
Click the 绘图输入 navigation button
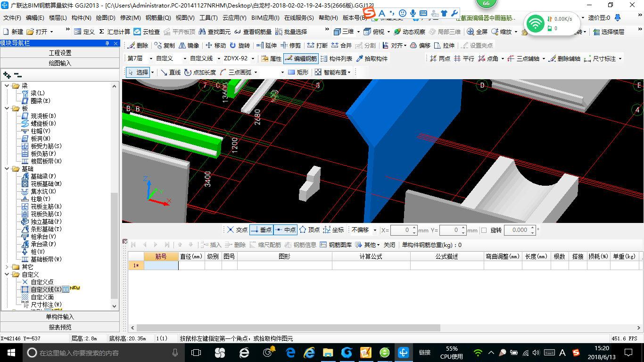tap(60, 63)
